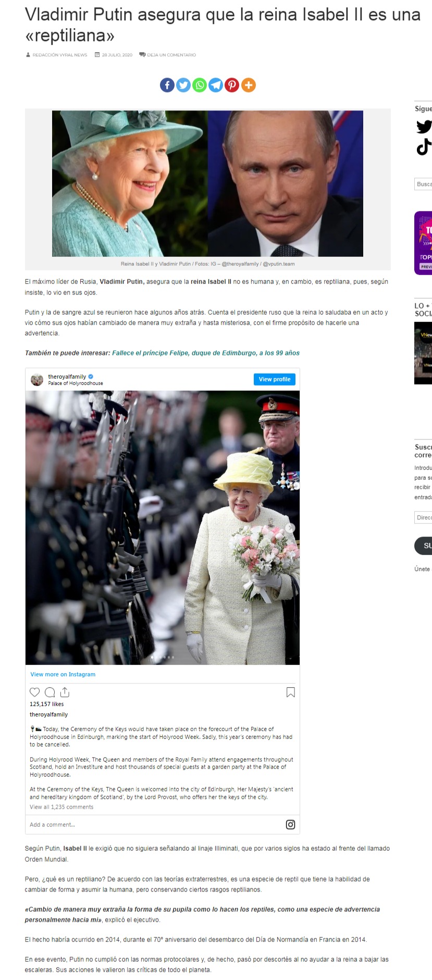Open more sharing options plus icon

(x=249, y=85)
